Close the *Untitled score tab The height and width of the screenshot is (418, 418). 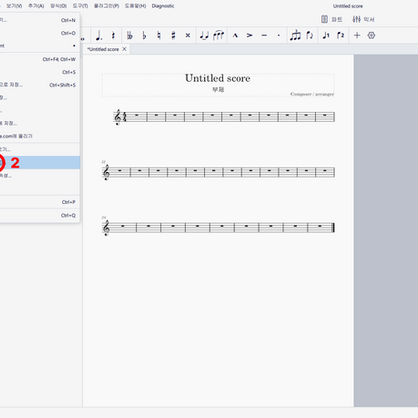click(124, 49)
